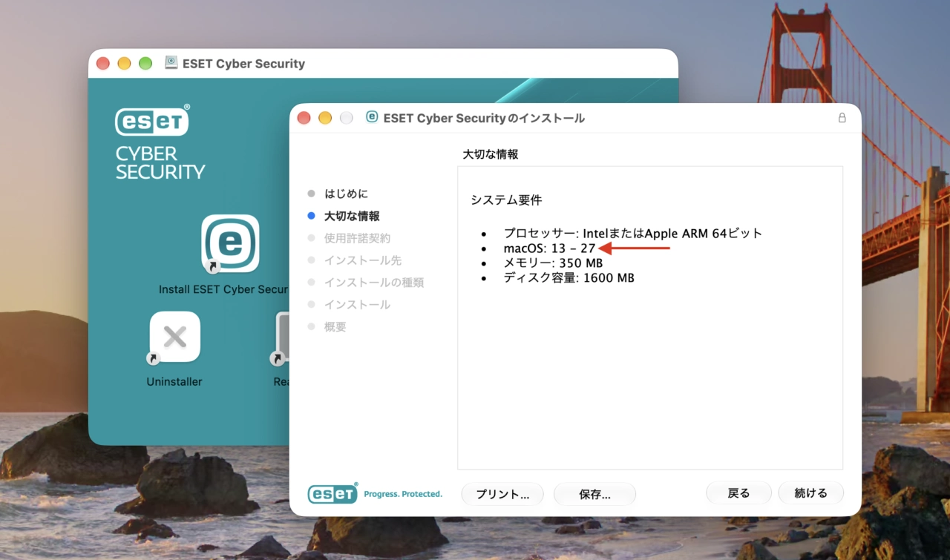Close the ESET Cyber Security disk window

103,64
